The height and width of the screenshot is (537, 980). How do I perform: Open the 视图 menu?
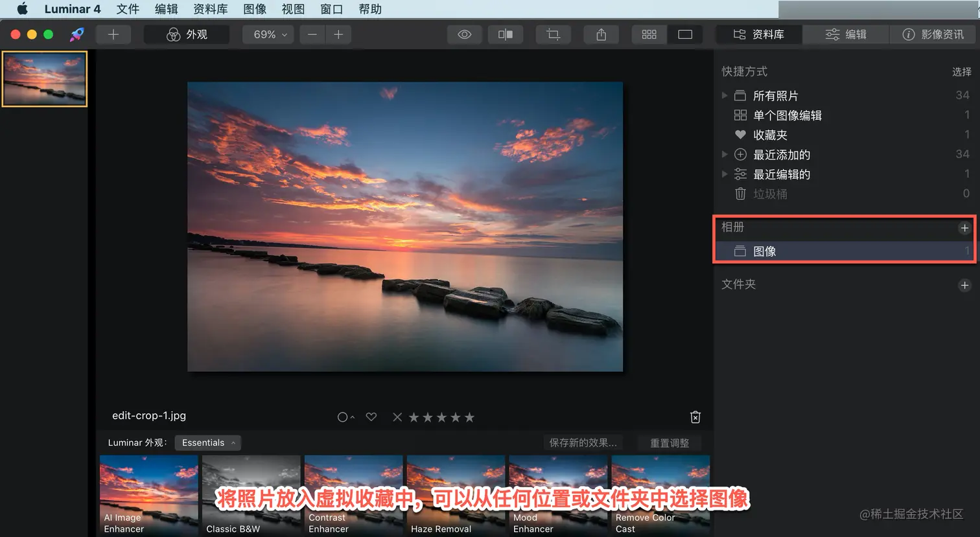coord(293,9)
